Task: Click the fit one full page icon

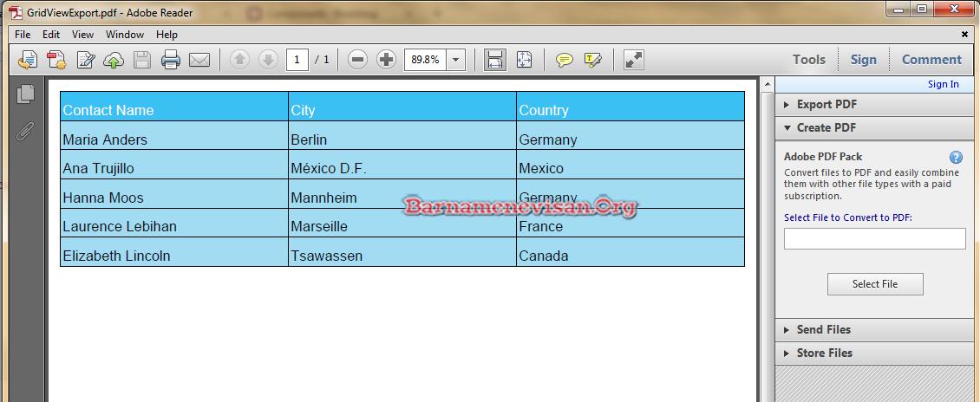Action: pos(524,60)
